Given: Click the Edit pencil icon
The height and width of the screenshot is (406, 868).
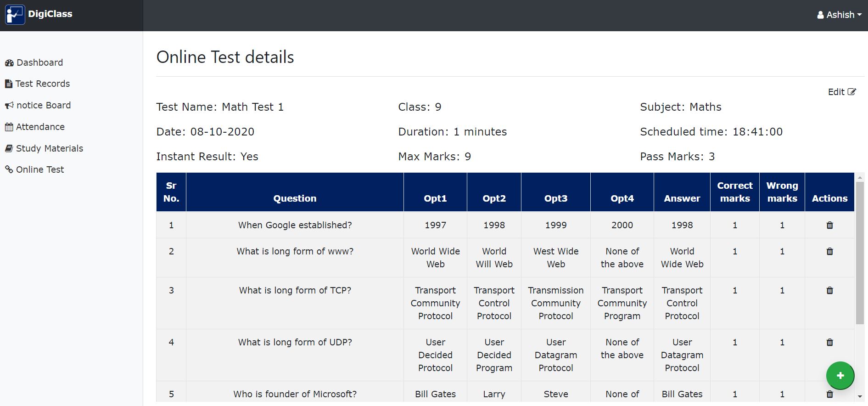Looking at the screenshot, I should (x=851, y=92).
